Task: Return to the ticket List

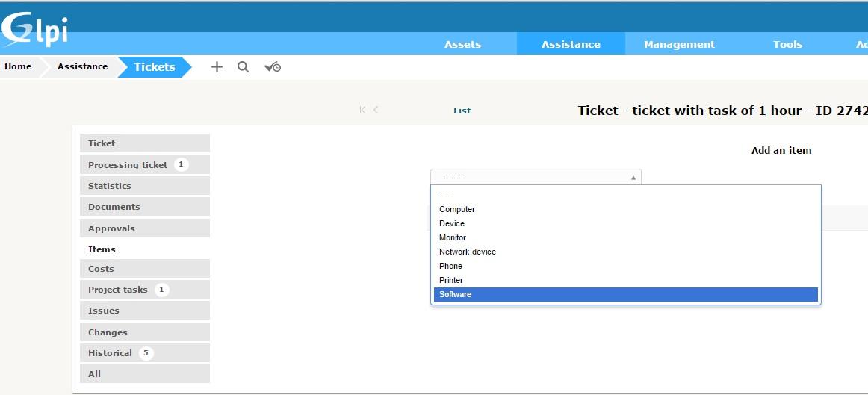Action: (462, 110)
